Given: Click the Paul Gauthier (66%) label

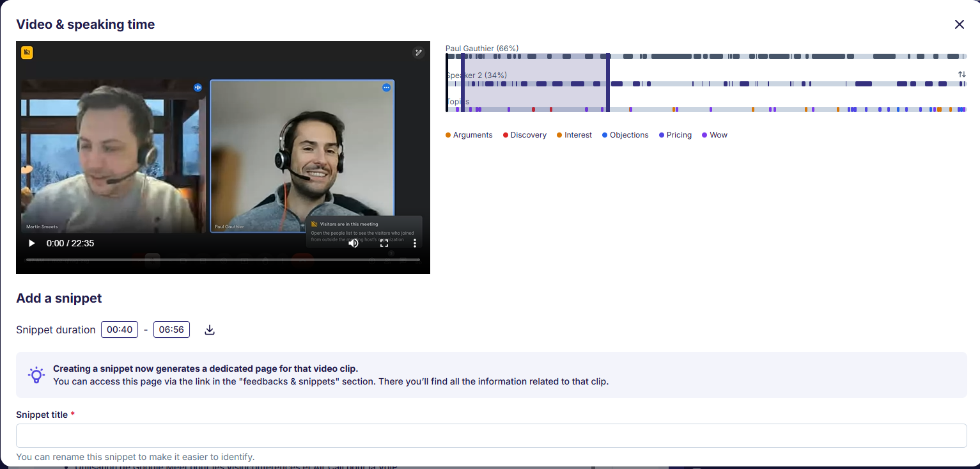Looking at the screenshot, I should click(x=482, y=49).
